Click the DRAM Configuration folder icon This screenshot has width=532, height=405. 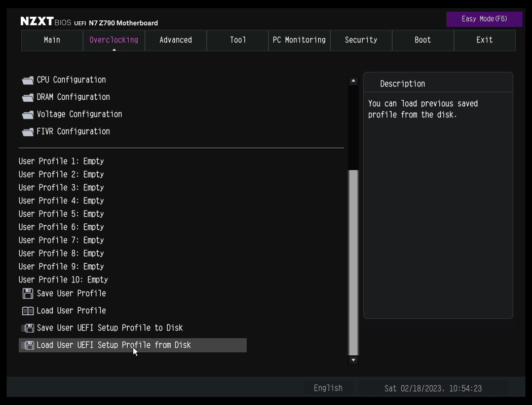(28, 98)
